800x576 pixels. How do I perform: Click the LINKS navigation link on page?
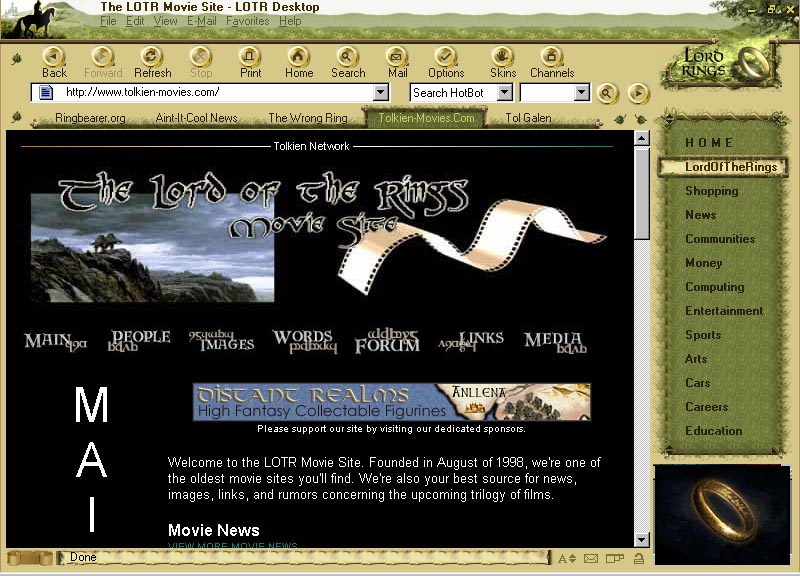(x=471, y=341)
